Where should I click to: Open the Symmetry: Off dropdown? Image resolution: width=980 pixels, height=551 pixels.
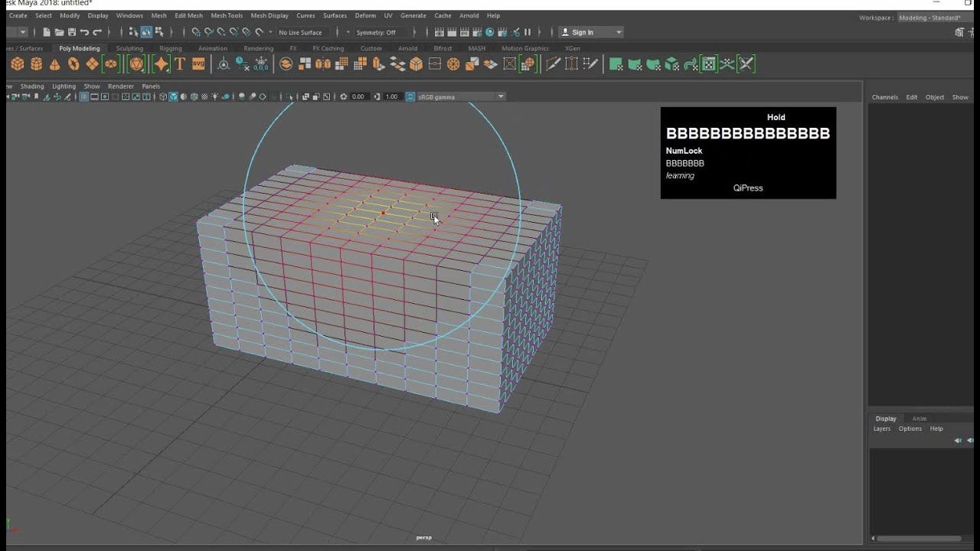coord(378,32)
